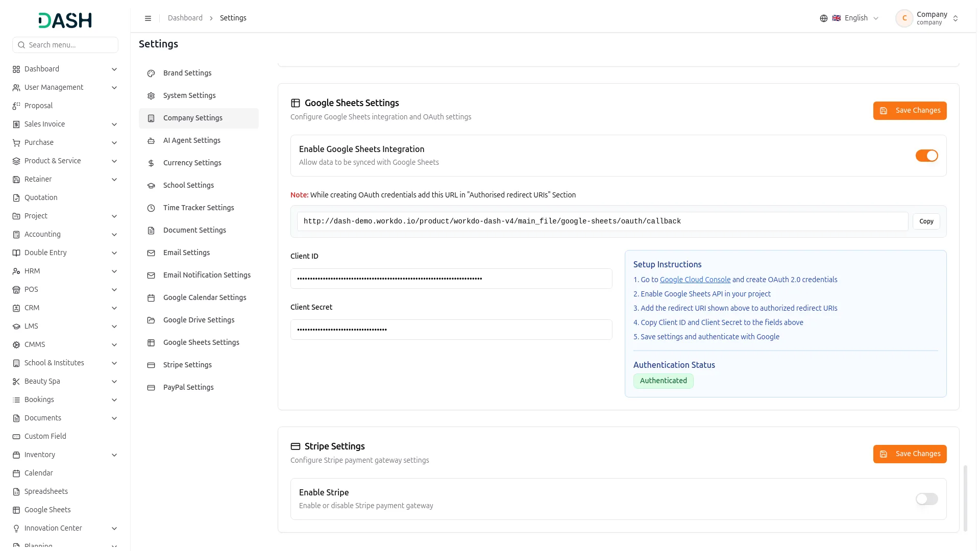The width and height of the screenshot is (980, 551).
Task: Expand the User Management menu chevron
Action: click(114, 88)
